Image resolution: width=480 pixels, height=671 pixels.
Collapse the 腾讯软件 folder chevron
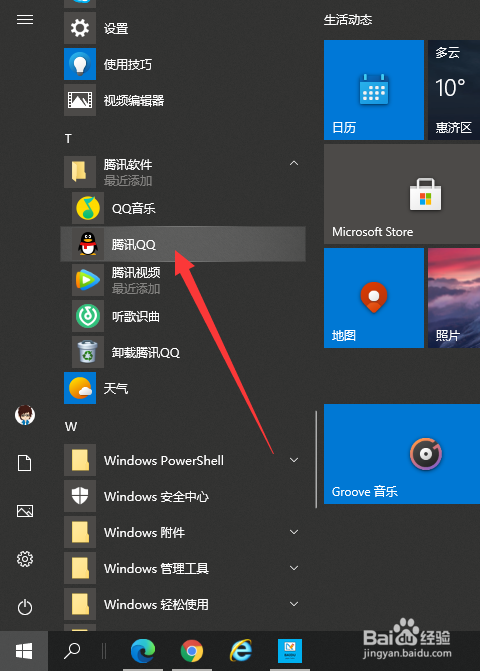coord(294,163)
